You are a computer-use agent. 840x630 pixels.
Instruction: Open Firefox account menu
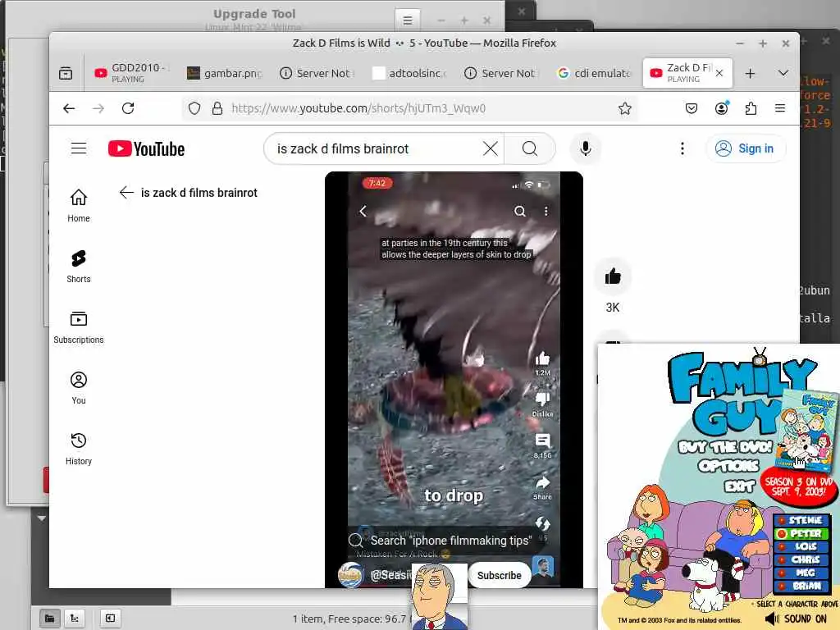pos(722,108)
